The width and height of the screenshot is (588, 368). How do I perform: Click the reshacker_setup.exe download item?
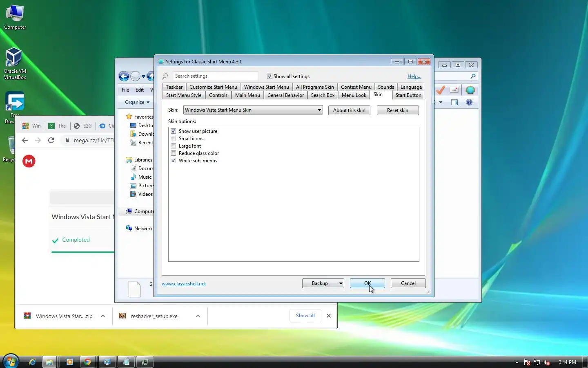click(x=154, y=316)
